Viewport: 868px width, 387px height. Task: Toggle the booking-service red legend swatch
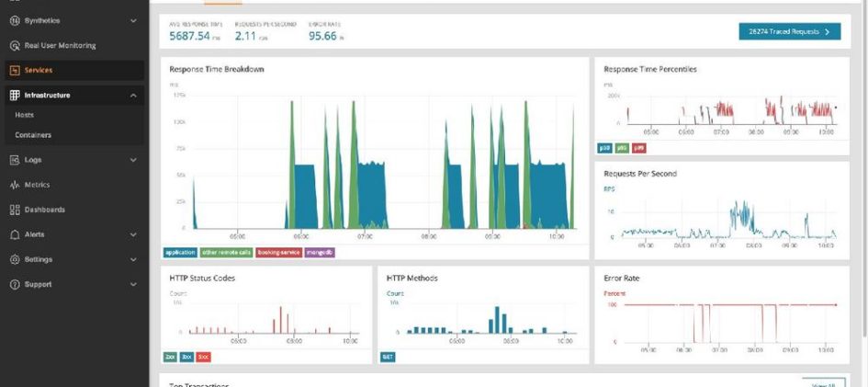click(x=277, y=252)
